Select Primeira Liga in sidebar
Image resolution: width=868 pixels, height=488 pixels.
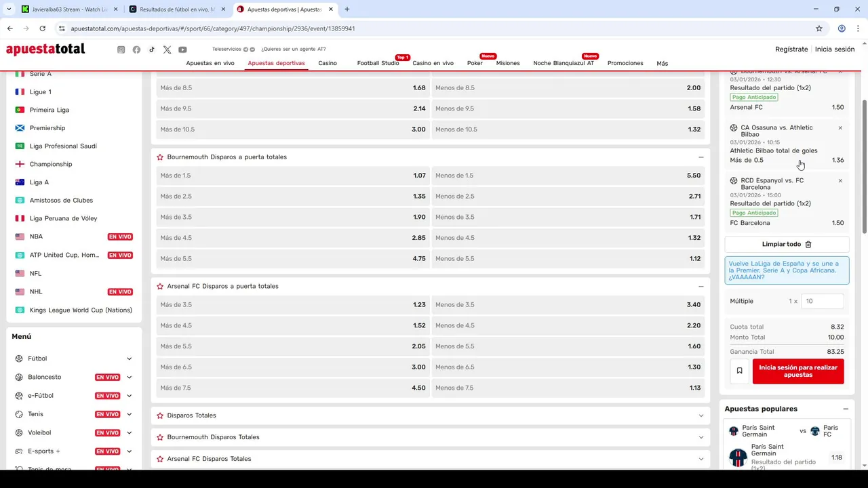click(50, 110)
